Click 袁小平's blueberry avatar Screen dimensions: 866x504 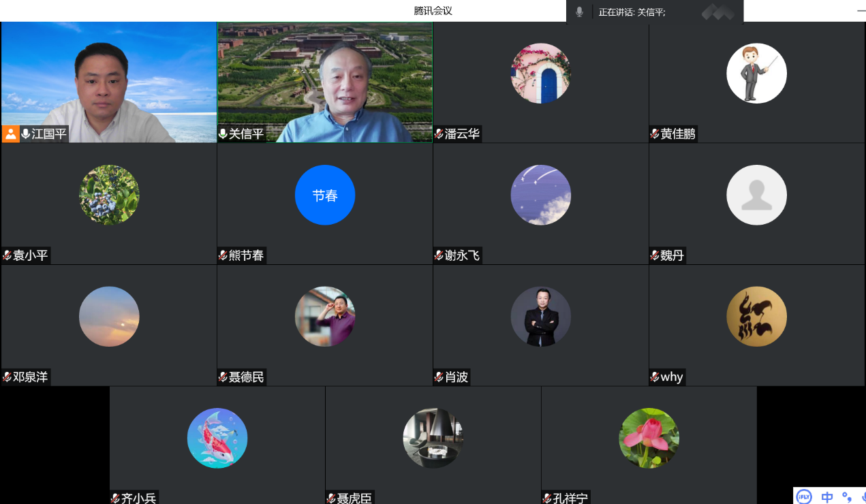pyautogui.click(x=109, y=195)
